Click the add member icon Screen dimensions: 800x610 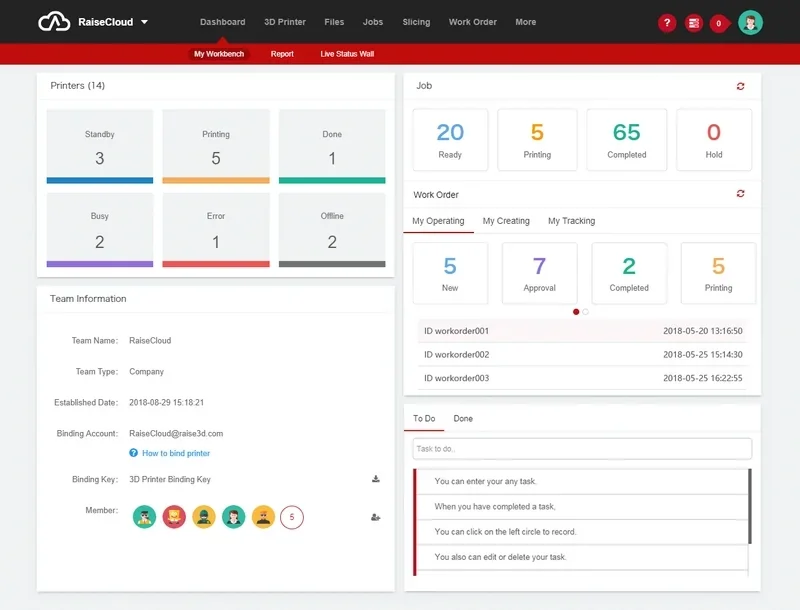(x=375, y=517)
